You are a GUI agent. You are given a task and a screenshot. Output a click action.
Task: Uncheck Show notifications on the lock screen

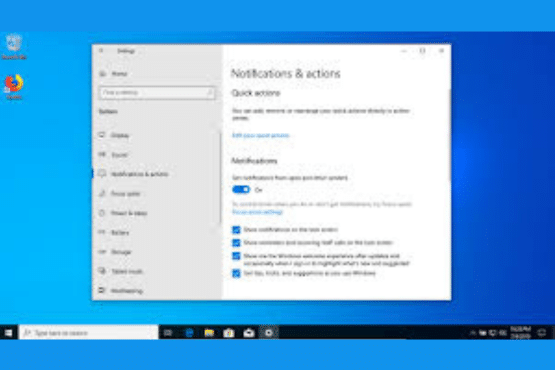236,230
